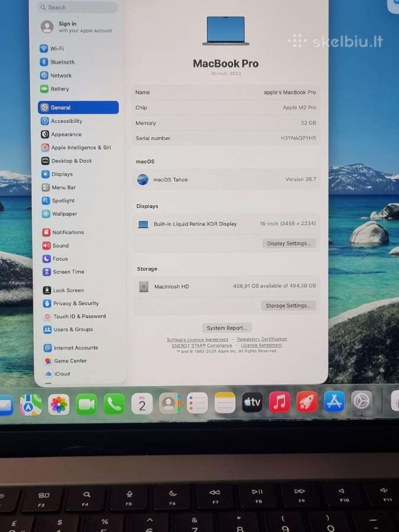Screen dimensions: 399x532
Task: Open the System Report
Action: (x=226, y=327)
